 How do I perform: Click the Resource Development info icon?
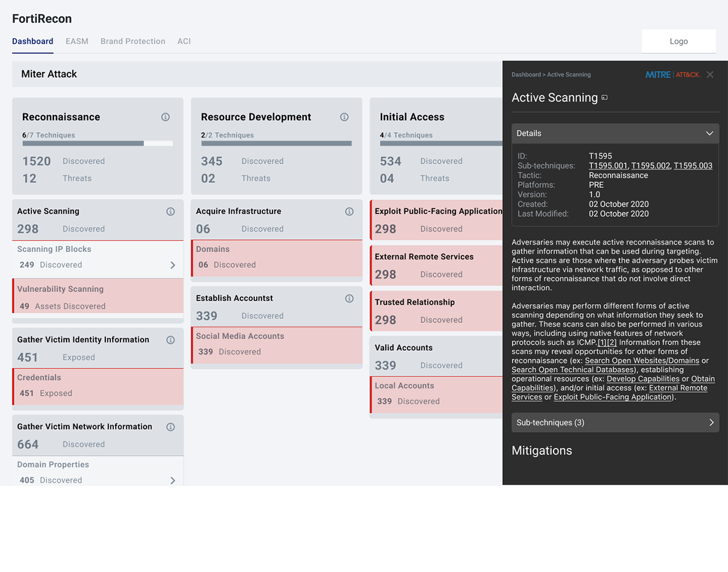pos(344,117)
